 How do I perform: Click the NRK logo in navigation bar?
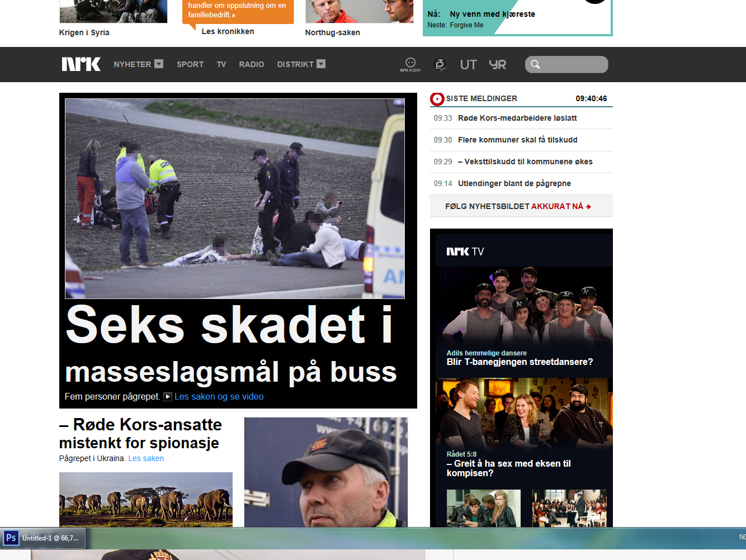(x=81, y=64)
